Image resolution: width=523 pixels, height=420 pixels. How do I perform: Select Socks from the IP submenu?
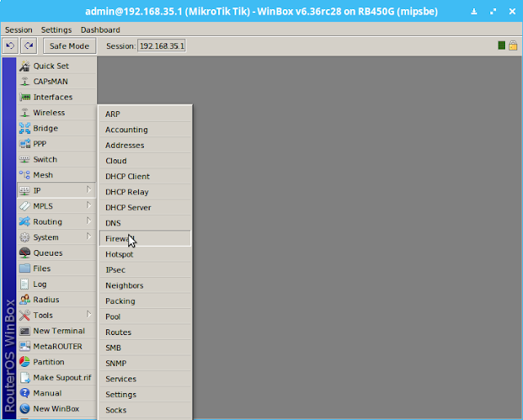(145, 410)
